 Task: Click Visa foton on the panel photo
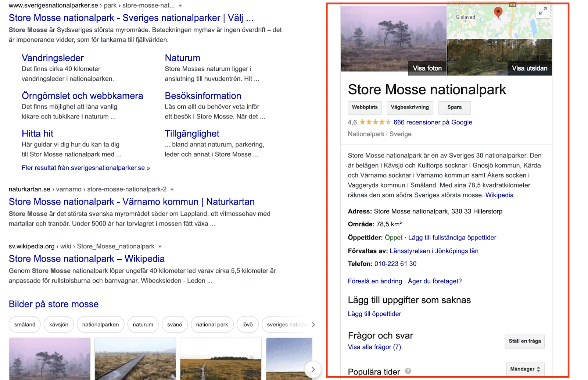pyautogui.click(x=427, y=68)
